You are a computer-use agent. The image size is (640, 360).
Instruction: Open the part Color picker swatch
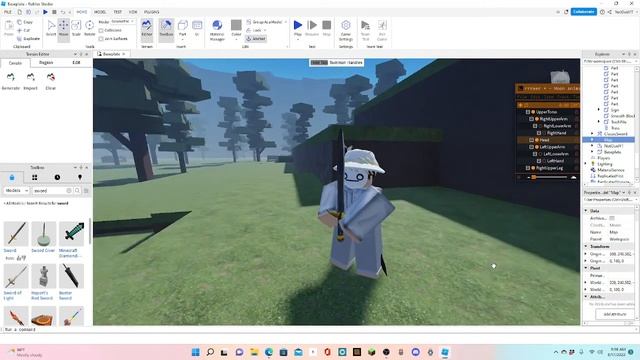point(236,25)
